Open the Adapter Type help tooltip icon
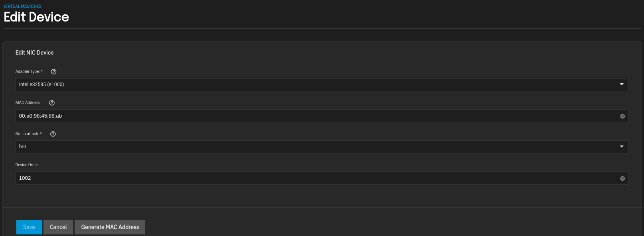The height and width of the screenshot is (236, 644). coord(53,72)
